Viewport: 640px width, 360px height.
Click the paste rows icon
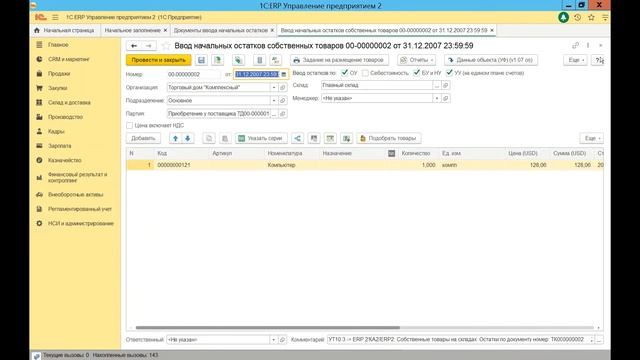pos(224,138)
